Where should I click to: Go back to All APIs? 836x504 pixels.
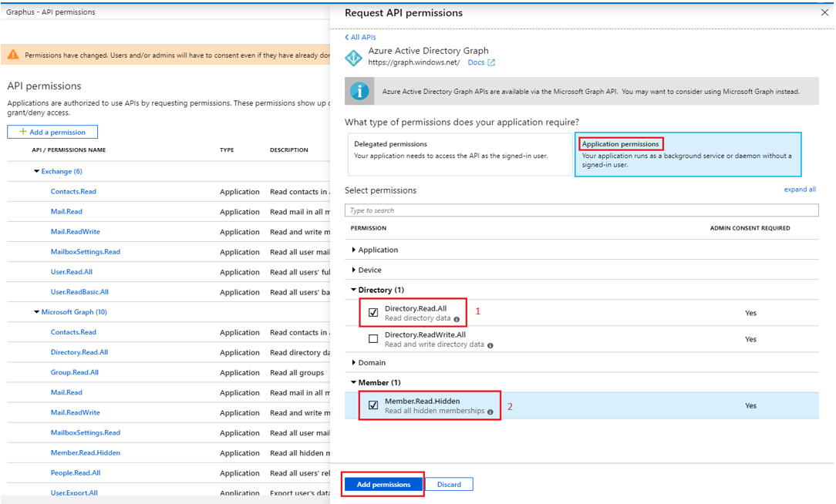[x=360, y=37]
